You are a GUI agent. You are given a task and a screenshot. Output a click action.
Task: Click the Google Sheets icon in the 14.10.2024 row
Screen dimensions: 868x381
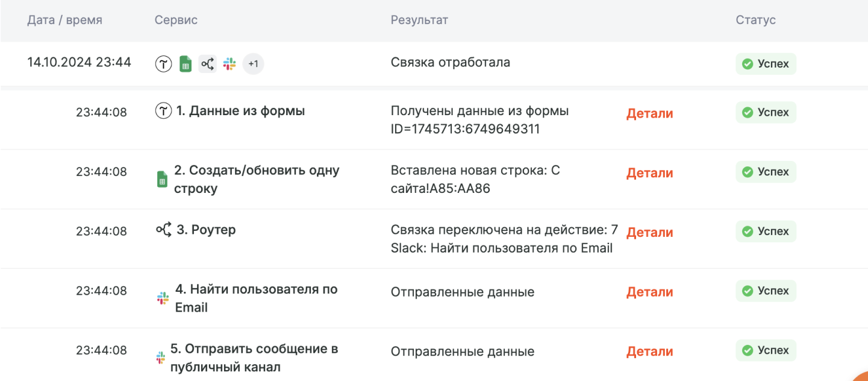pyautogui.click(x=186, y=64)
